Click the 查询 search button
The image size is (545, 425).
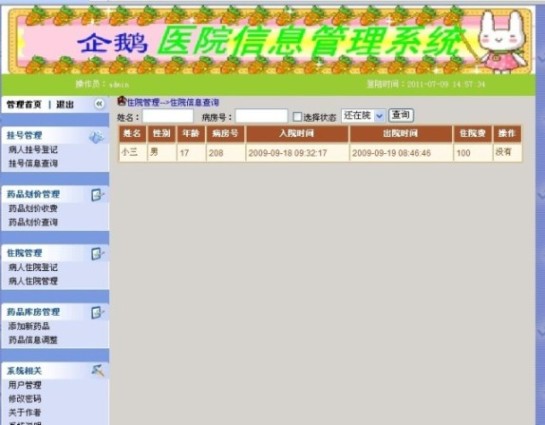[x=401, y=115]
